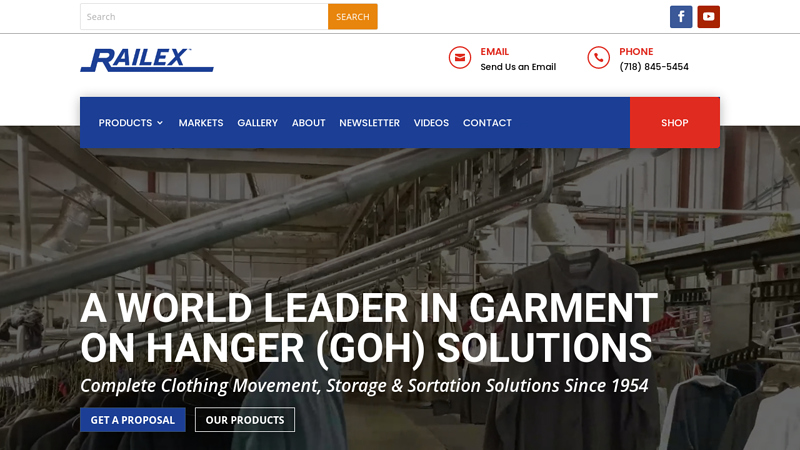Click the red Shop button
The height and width of the screenshot is (450, 800).
(675, 123)
